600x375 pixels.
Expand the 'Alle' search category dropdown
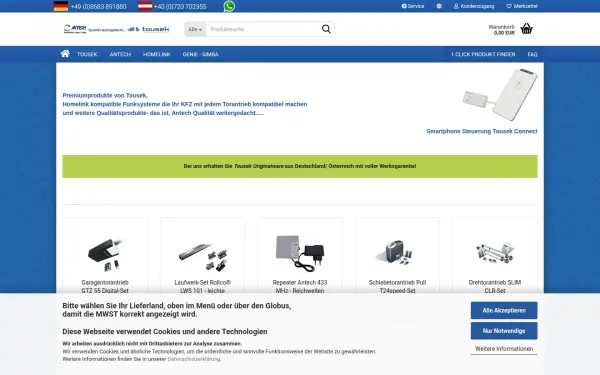(x=195, y=29)
